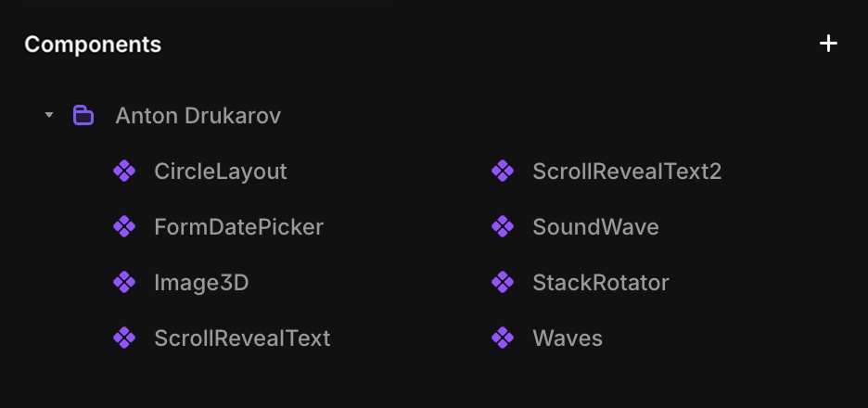This screenshot has height=408, width=868.
Task: Click the Components panel heading
Action: (93, 45)
